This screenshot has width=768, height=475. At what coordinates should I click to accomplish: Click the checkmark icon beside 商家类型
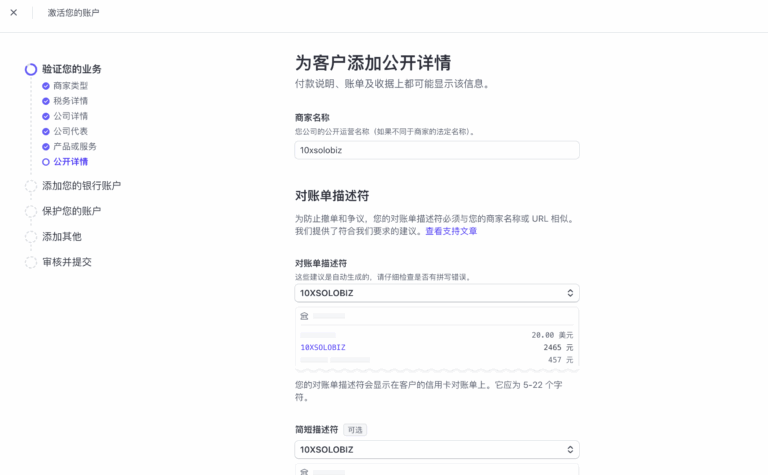[x=46, y=86]
